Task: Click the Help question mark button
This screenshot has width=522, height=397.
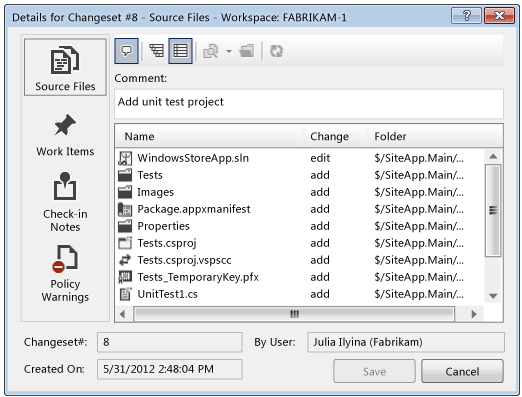Action: 467,15
